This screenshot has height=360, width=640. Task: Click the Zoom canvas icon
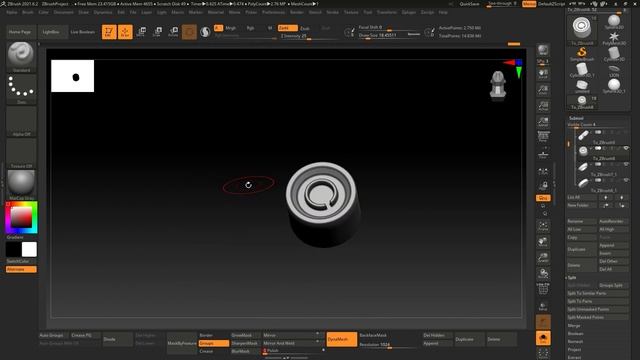[x=543, y=90]
